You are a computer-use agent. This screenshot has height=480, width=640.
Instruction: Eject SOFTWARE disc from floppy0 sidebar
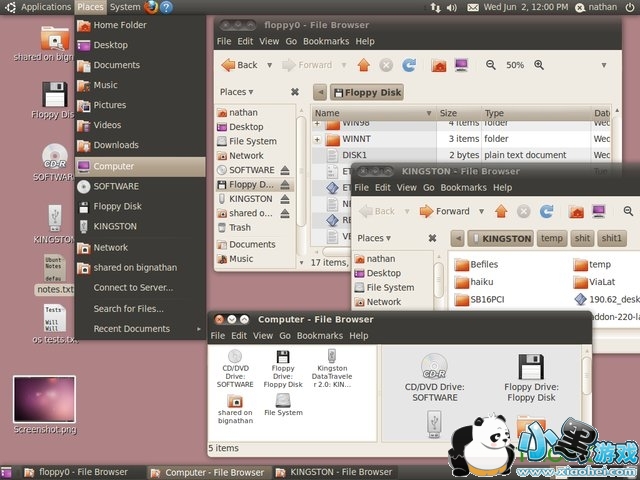pyautogui.click(x=285, y=171)
